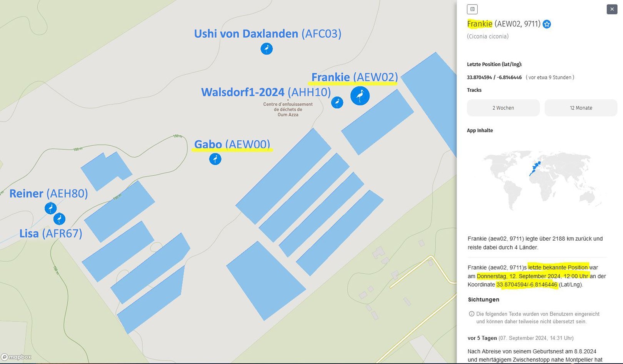
Task: Click the Centre d'enfouissement de déchets label
Action: 288,110
